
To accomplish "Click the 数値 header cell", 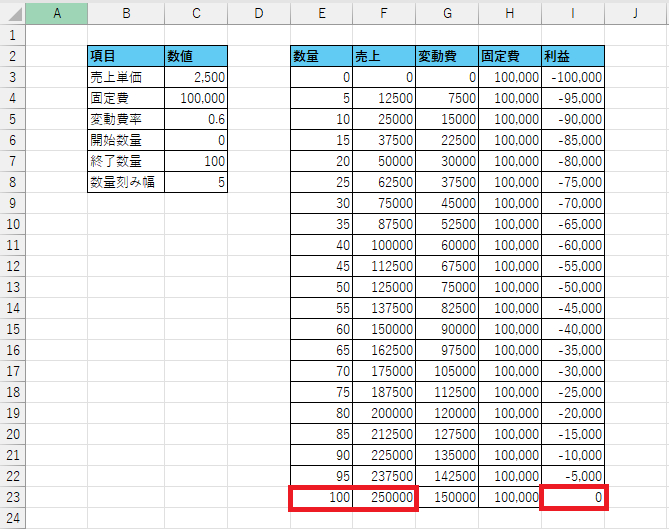I will (x=196, y=56).
